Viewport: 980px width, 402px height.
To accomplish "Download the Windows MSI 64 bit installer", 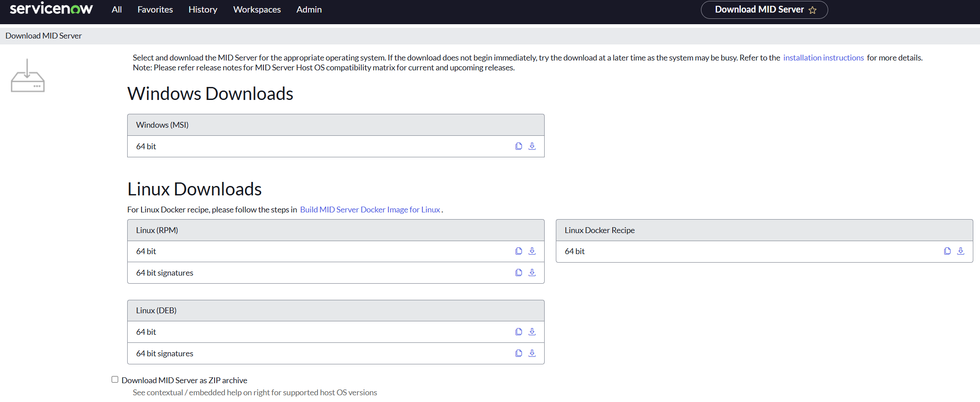I will tap(532, 146).
